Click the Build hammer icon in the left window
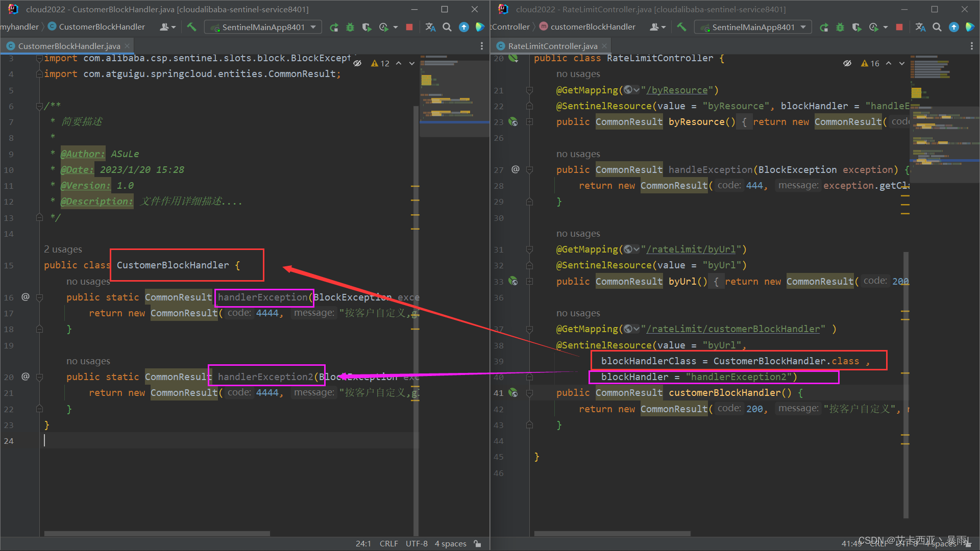980x551 pixels. tap(191, 27)
